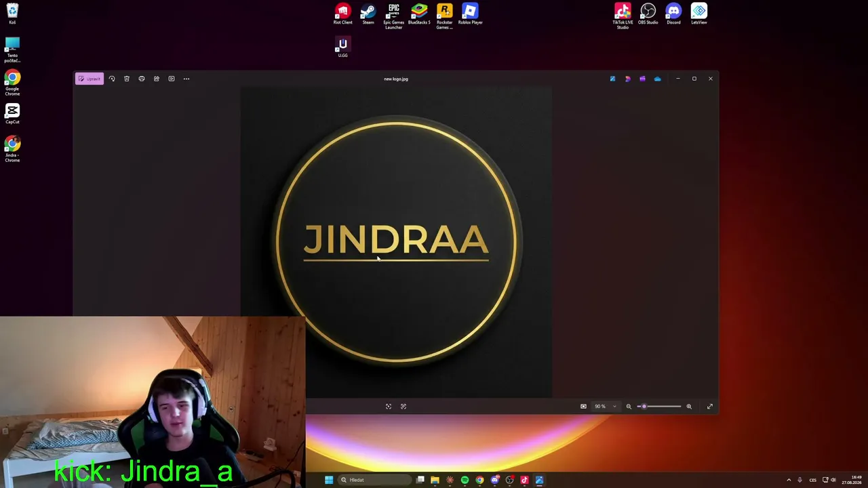
Task: Open the three-dots more menu in Photos
Action: pos(186,79)
